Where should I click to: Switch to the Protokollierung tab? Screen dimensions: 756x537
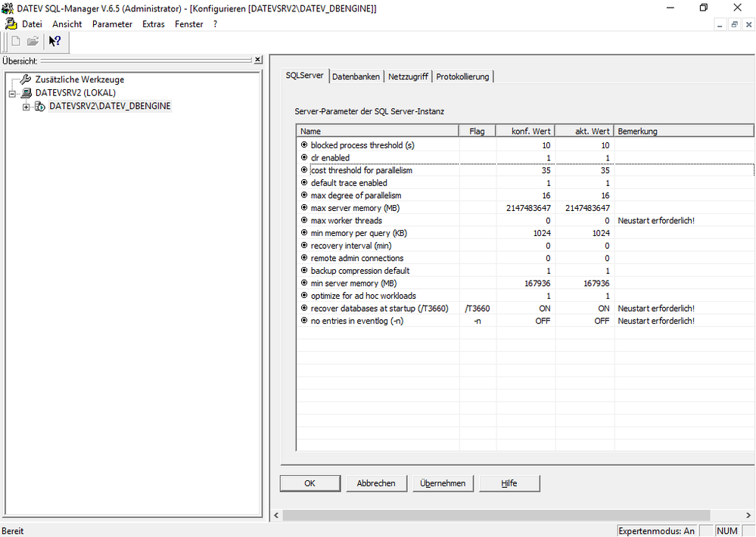pos(462,76)
